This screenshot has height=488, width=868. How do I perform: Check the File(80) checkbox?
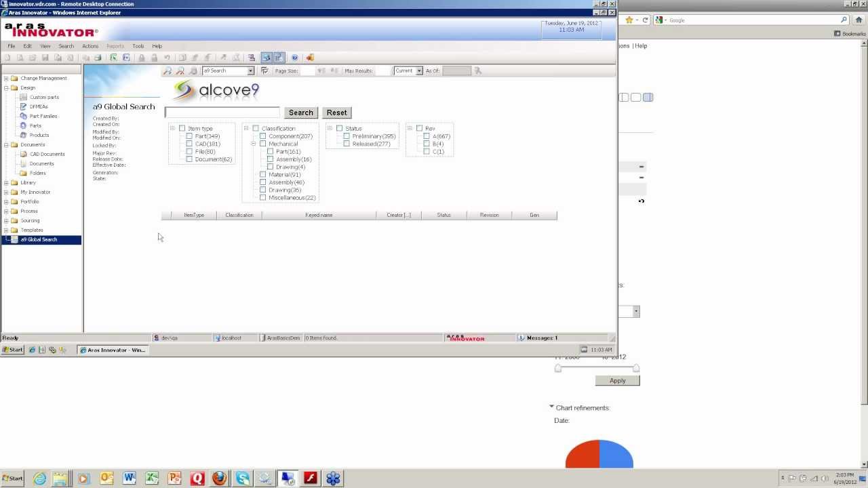(189, 152)
